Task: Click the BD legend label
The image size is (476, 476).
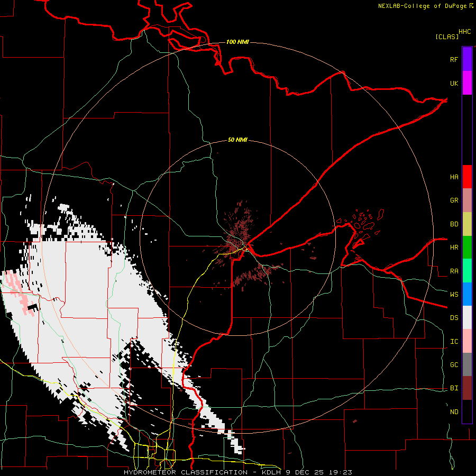Action: point(454,224)
